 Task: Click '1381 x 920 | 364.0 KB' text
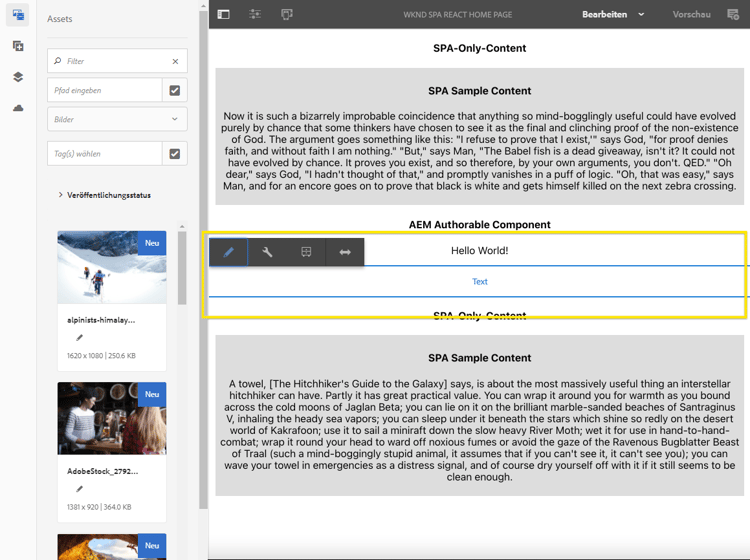tap(99, 507)
